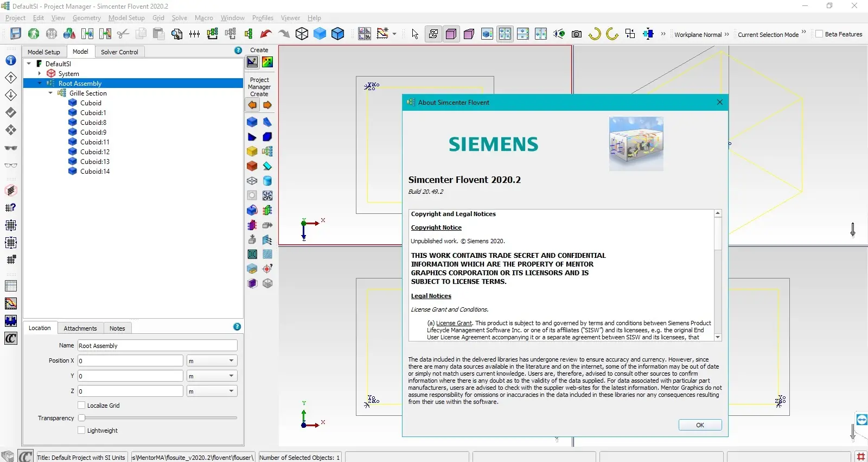Click the right orange arrow palette icon
Image resolution: width=868 pixels, height=462 pixels.
point(267,105)
